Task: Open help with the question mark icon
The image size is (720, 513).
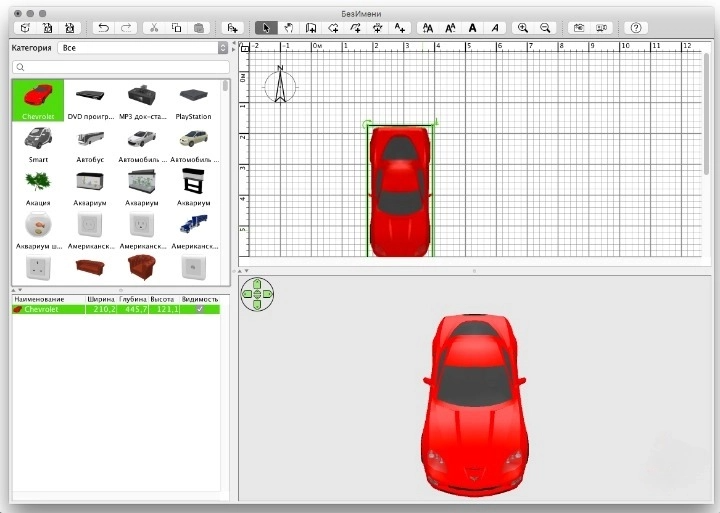Action: click(x=635, y=28)
